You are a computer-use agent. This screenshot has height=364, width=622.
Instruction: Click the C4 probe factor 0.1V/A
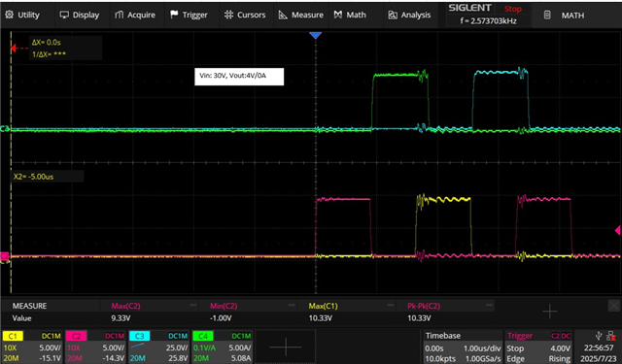click(x=204, y=347)
